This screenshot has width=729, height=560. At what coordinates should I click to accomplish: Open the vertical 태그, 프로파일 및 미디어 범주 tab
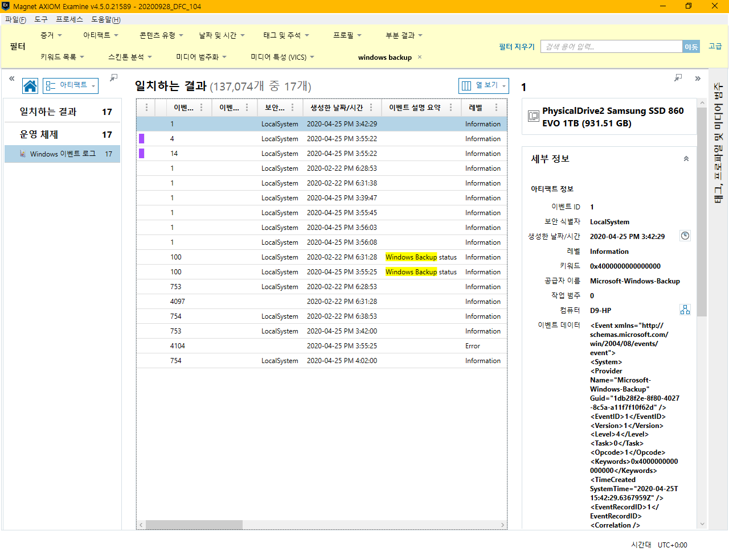point(718,143)
